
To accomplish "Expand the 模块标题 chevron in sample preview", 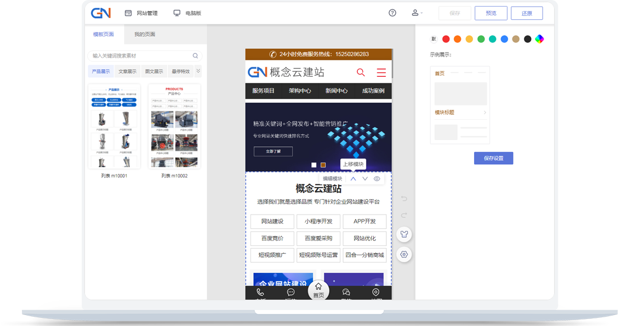I will [x=485, y=113].
